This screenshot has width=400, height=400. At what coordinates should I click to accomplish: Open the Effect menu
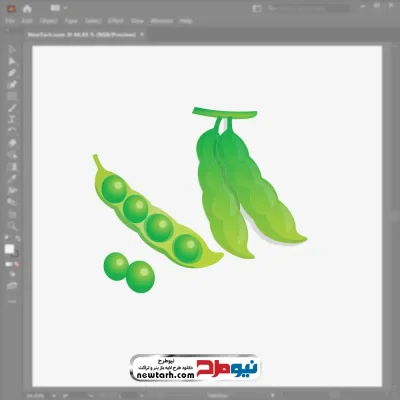click(x=116, y=21)
